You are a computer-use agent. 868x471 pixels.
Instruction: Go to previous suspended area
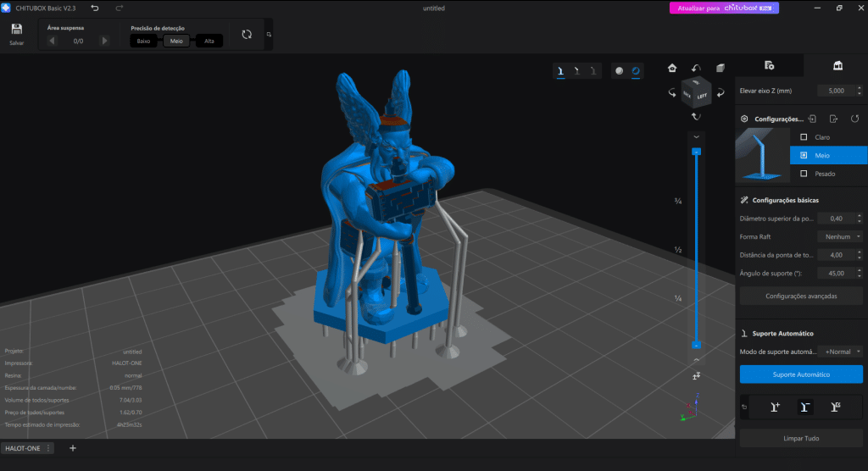(52, 41)
